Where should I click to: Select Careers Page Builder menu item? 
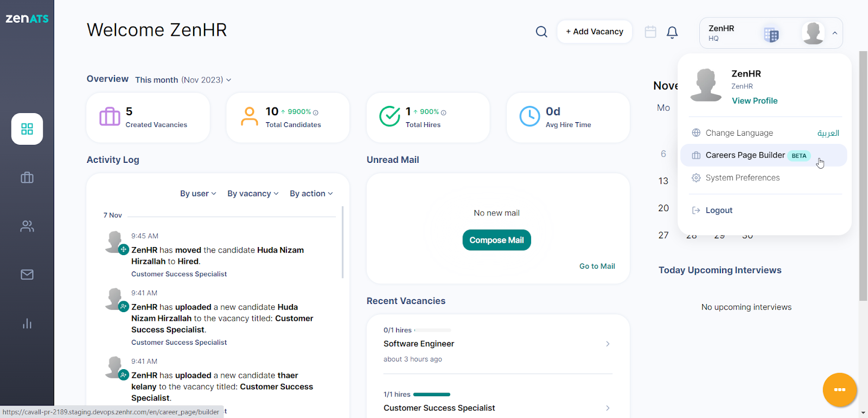point(763,155)
